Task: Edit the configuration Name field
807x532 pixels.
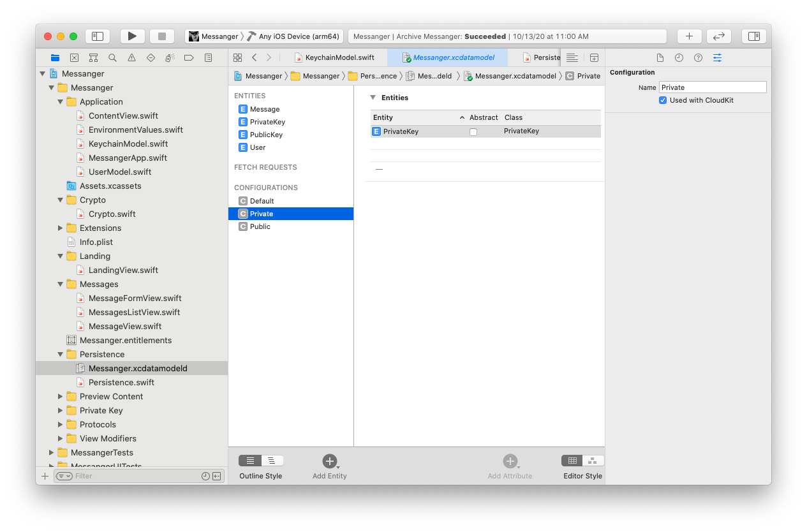Action: [713, 87]
